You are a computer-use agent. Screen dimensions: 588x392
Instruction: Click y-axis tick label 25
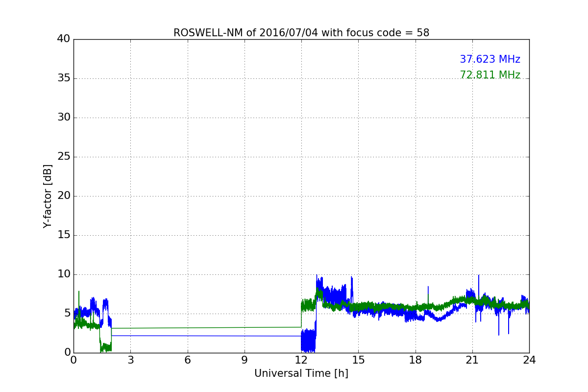coord(64,157)
